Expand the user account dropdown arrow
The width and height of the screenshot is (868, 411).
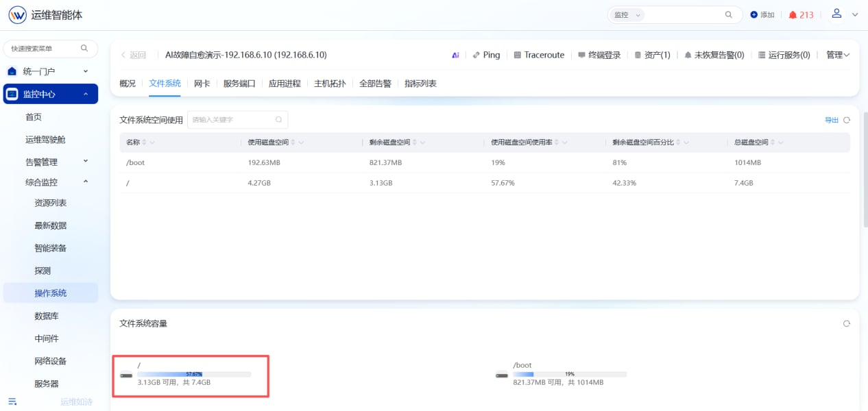pos(855,14)
